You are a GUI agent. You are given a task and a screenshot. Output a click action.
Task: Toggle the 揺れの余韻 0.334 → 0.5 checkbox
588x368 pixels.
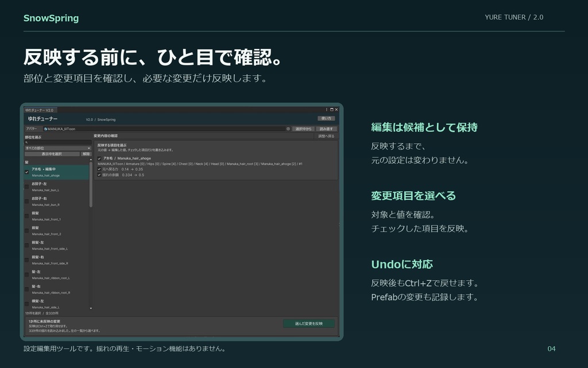[x=99, y=175]
